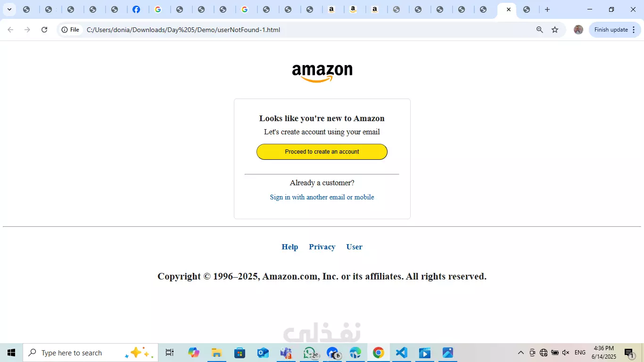Open a new tab with plus button
644x362 pixels.
[x=547, y=9]
